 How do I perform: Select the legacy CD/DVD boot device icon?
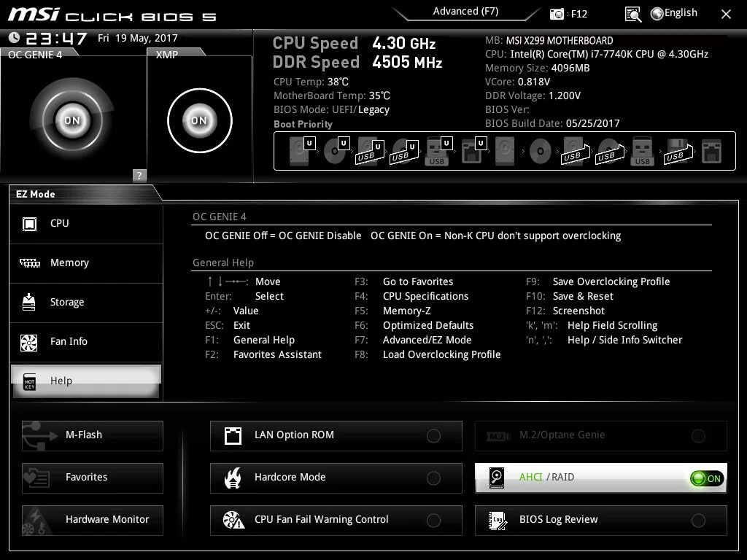(x=540, y=151)
